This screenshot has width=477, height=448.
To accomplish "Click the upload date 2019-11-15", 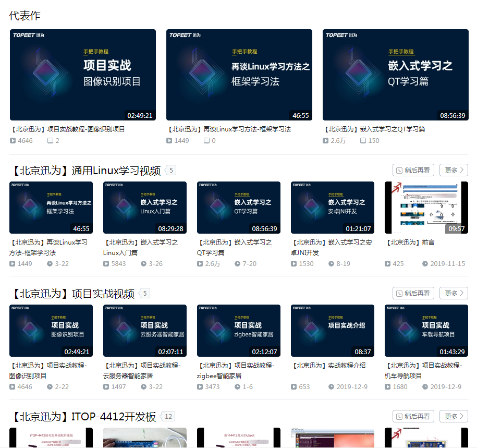I will pos(447,263).
